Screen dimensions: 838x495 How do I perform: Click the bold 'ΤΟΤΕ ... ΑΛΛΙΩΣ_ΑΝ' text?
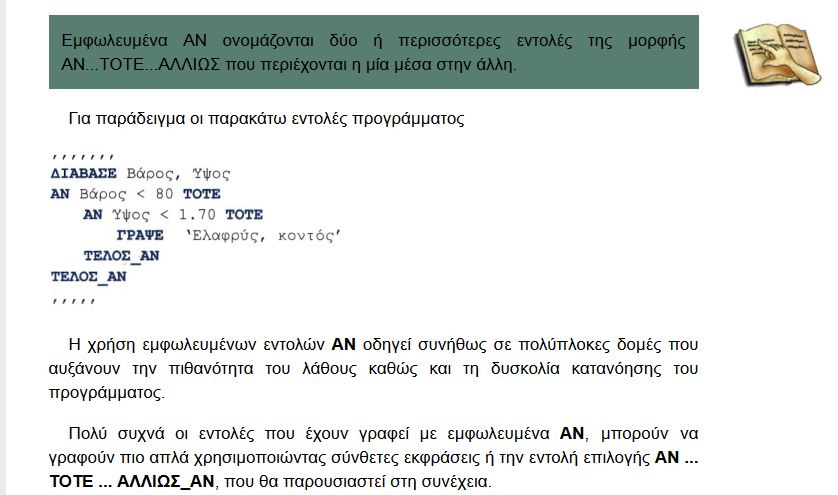tap(132, 481)
